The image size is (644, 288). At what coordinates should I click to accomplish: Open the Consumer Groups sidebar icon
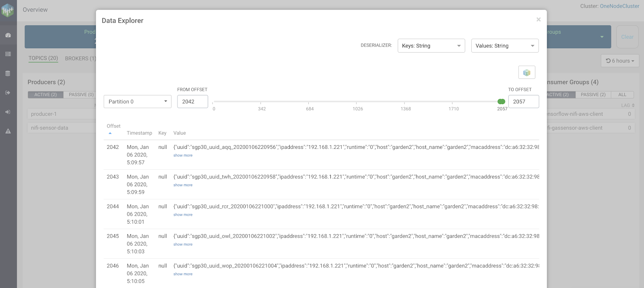[x=8, y=112]
